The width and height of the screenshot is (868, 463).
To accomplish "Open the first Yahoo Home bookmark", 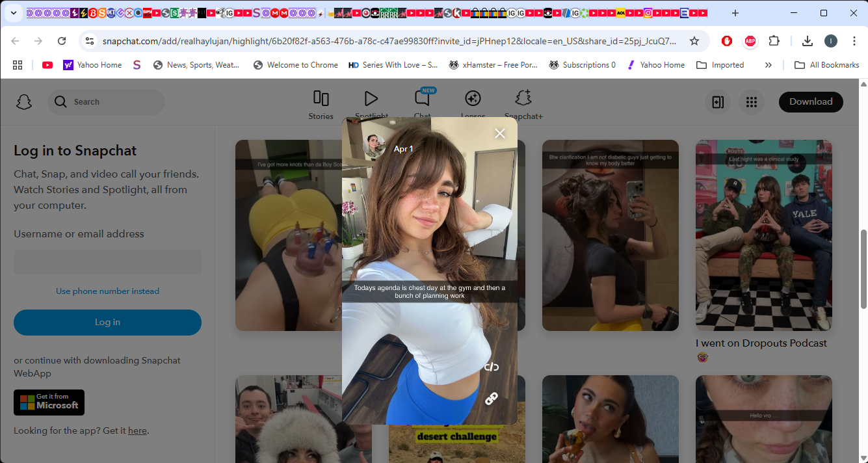I will point(92,65).
